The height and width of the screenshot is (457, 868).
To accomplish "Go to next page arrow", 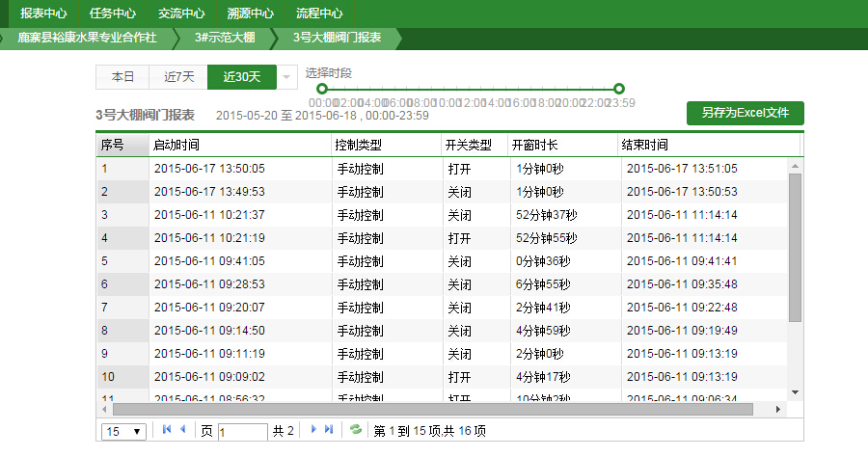I will click(x=313, y=430).
